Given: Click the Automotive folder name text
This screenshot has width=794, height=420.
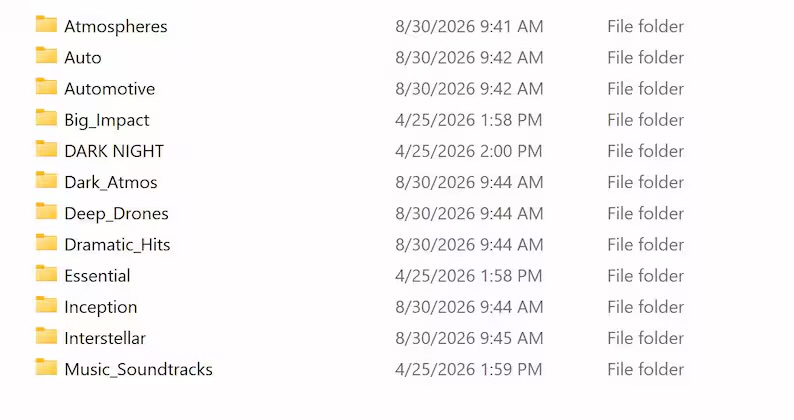Looking at the screenshot, I should [x=109, y=89].
